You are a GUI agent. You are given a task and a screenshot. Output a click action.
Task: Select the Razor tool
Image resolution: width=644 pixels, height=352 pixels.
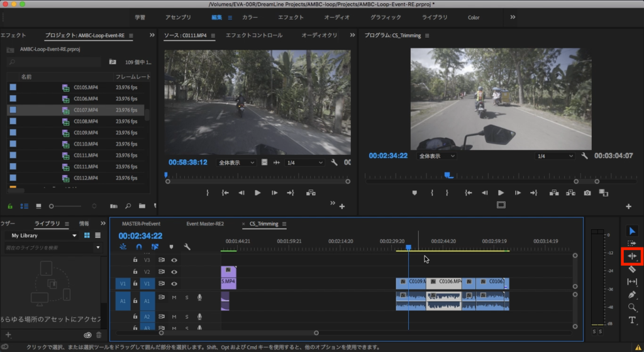coord(632,269)
